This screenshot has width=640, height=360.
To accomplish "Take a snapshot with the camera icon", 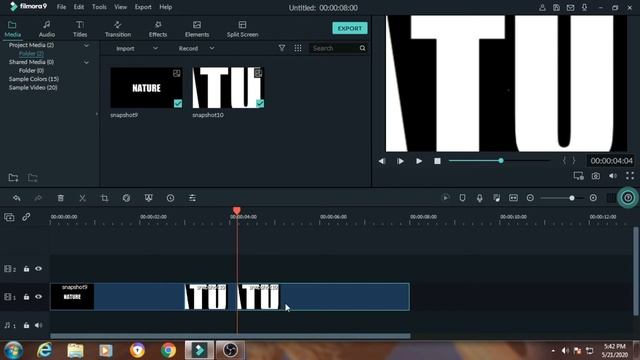I will [596, 176].
